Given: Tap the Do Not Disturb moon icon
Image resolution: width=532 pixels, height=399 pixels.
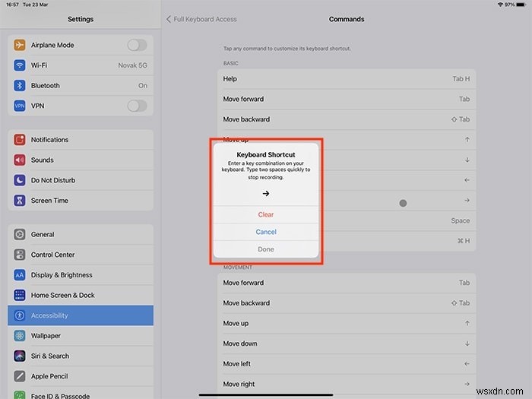Looking at the screenshot, I should tap(19, 180).
